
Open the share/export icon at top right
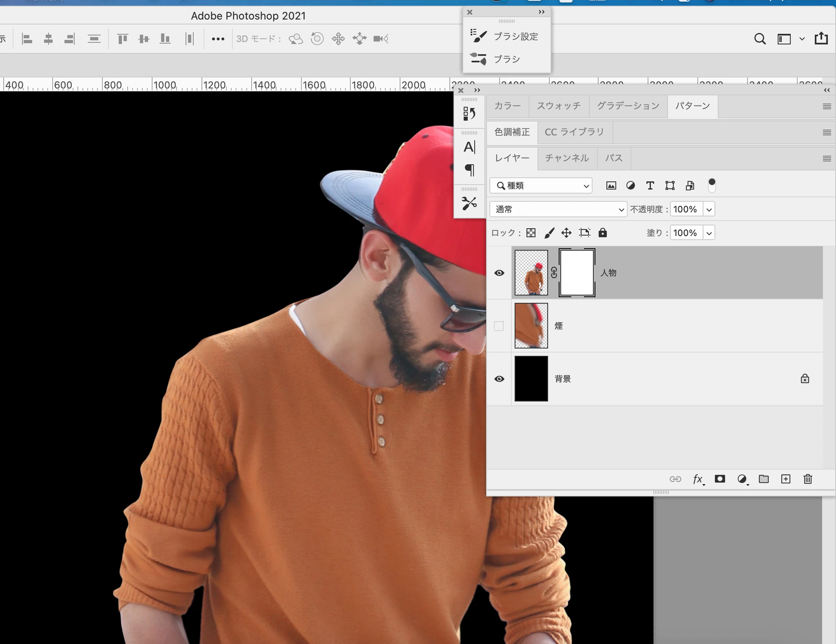(x=821, y=39)
